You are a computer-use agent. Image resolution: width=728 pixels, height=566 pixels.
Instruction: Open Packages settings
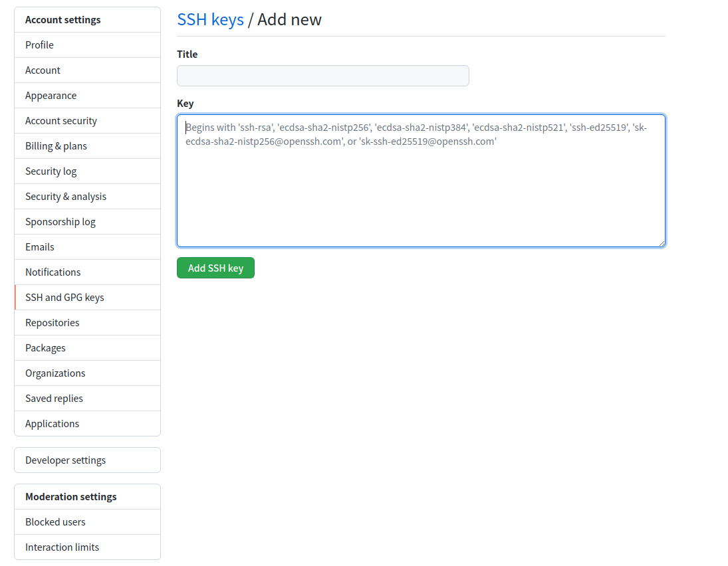click(x=87, y=348)
